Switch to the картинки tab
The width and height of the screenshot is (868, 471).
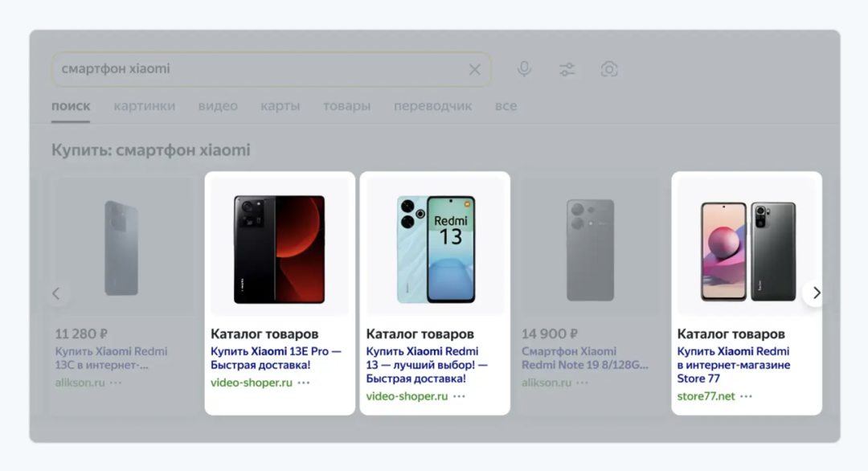tap(145, 105)
